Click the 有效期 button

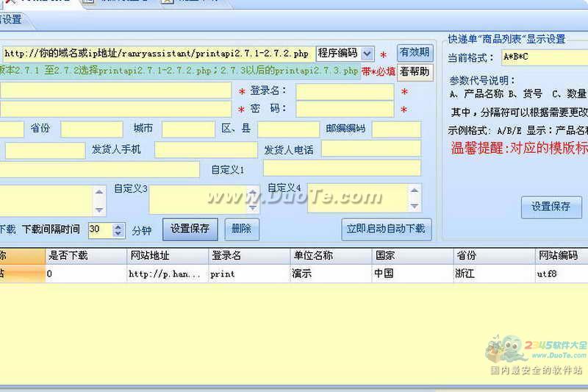415,52
